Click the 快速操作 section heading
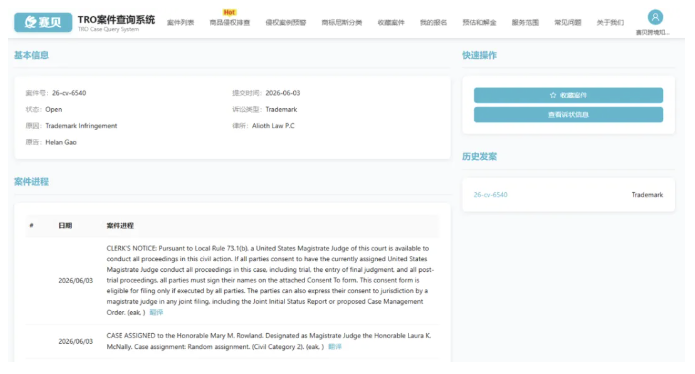The image size is (695, 374). [480, 55]
